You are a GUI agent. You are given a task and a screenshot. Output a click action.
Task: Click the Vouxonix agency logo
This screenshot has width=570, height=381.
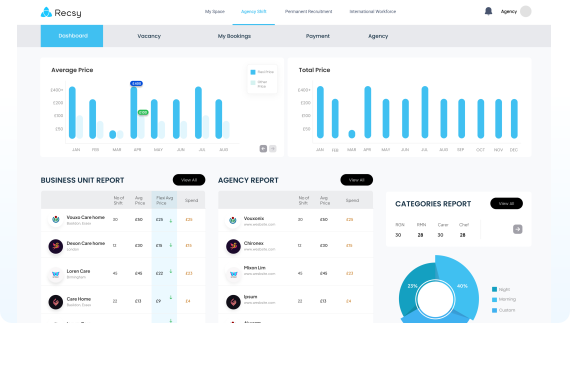[x=233, y=220]
